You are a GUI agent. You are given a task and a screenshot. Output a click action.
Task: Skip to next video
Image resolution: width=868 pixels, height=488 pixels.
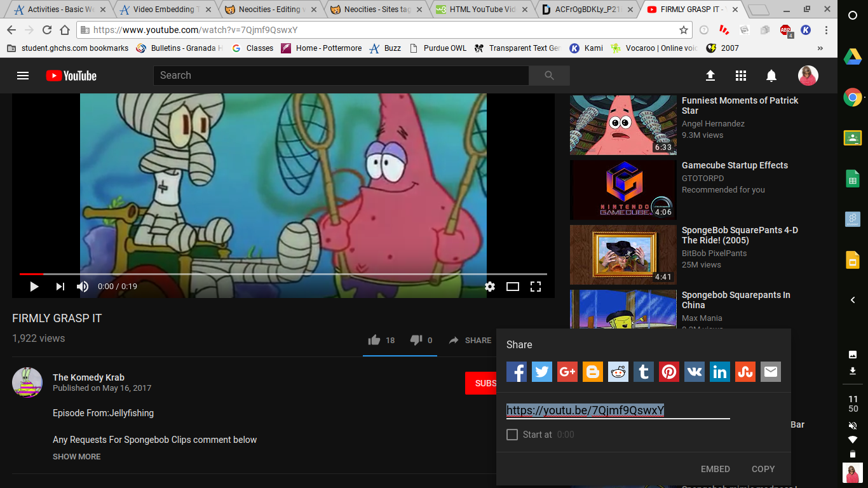[x=60, y=287]
